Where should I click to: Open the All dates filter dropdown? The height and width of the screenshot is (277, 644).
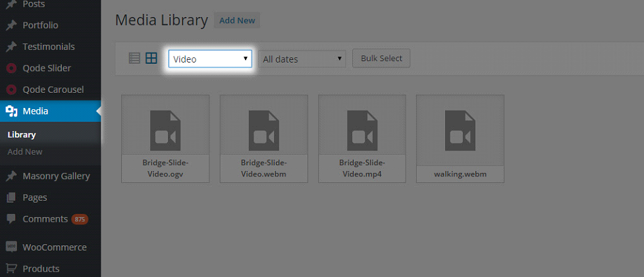pyautogui.click(x=302, y=59)
